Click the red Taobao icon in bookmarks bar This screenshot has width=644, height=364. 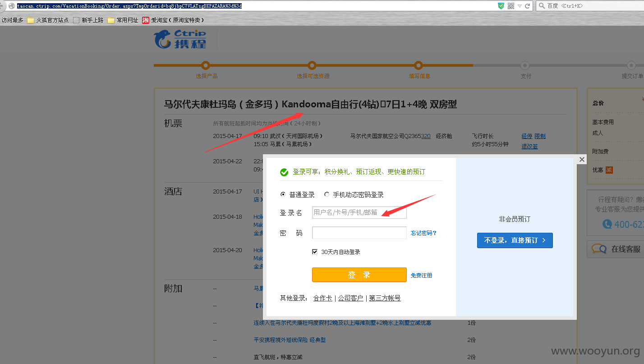(x=146, y=20)
